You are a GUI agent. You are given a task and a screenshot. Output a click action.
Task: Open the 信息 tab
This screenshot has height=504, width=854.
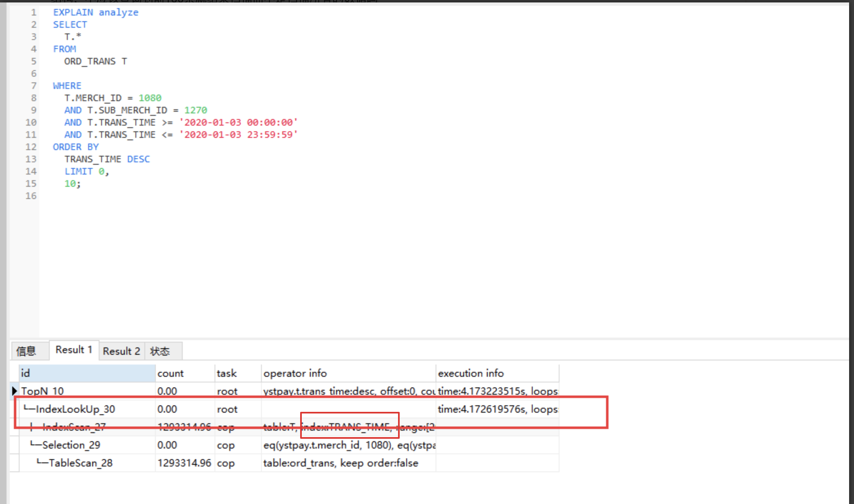point(27,351)
